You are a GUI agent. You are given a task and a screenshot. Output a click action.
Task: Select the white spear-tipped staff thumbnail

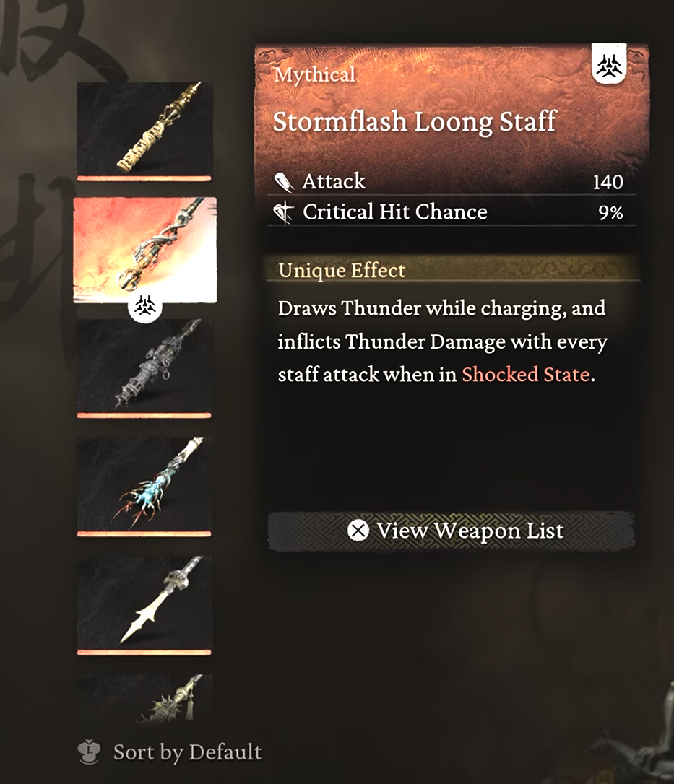(144, 604)
